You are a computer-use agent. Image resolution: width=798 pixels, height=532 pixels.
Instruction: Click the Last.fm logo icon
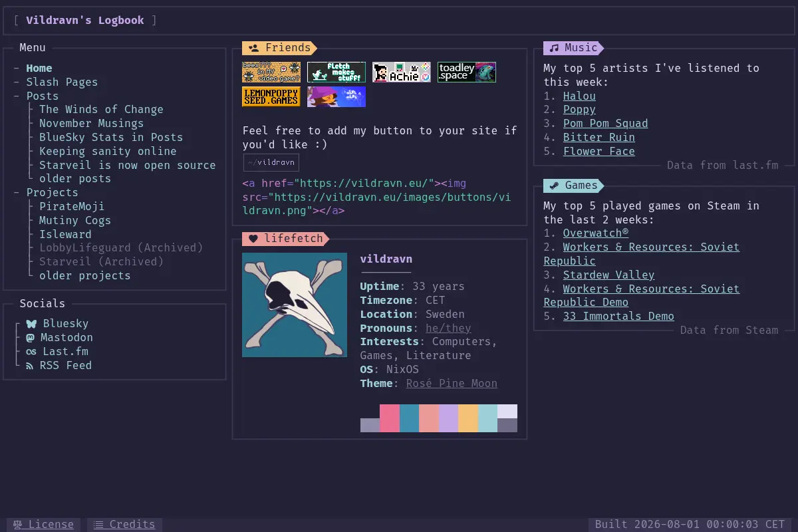pyautogui.click(x=31, y=352)
